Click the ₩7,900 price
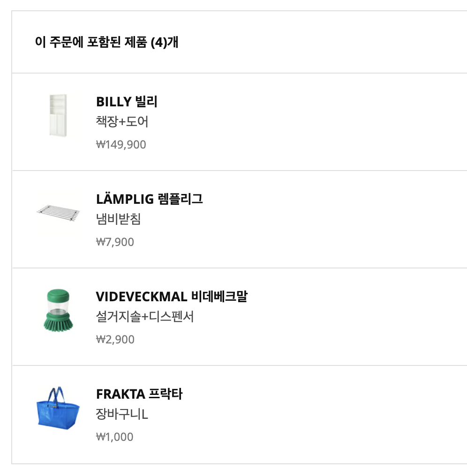Viewport: 467px width, 476px height. tap(115, 242)
